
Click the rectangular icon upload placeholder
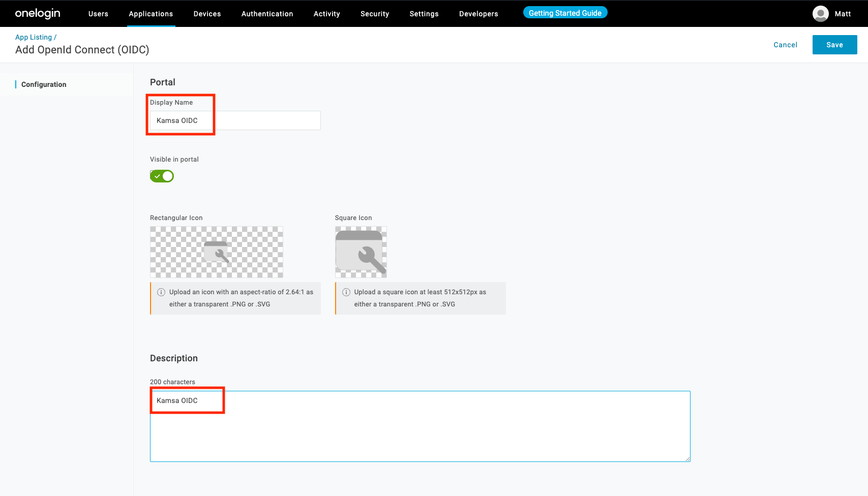click(x=217, y=252)
